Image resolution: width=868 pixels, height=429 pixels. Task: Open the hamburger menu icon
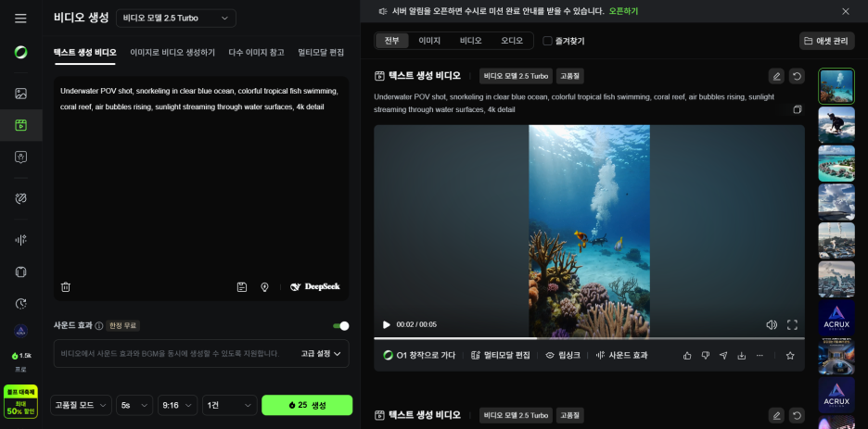[x=20, y=19]
